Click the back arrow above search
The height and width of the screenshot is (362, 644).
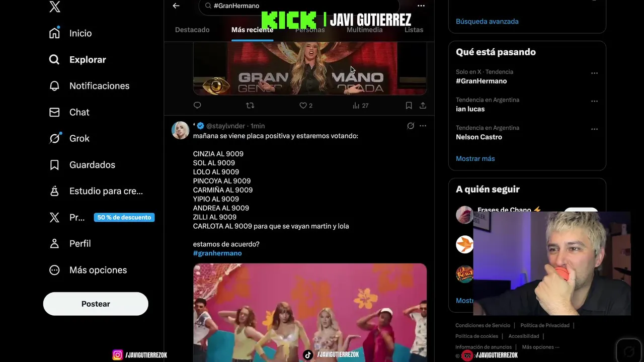tap(176, 6)
